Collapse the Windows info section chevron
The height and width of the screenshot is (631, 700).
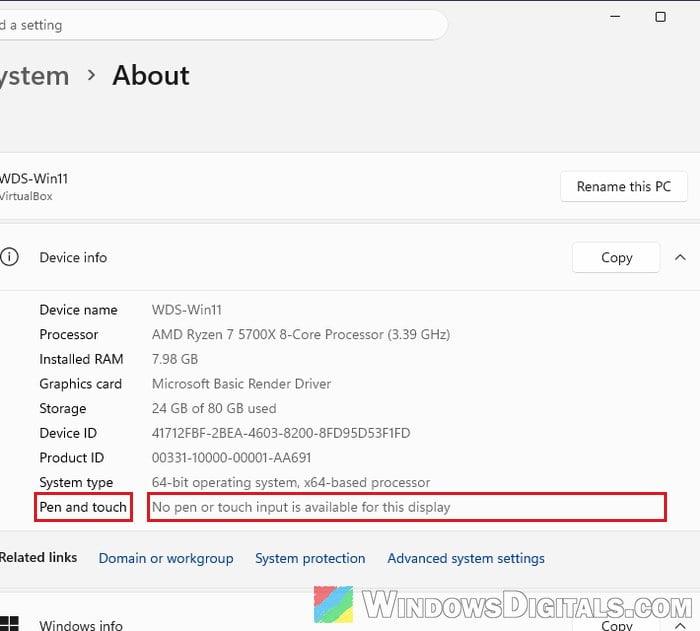(680, 626)
